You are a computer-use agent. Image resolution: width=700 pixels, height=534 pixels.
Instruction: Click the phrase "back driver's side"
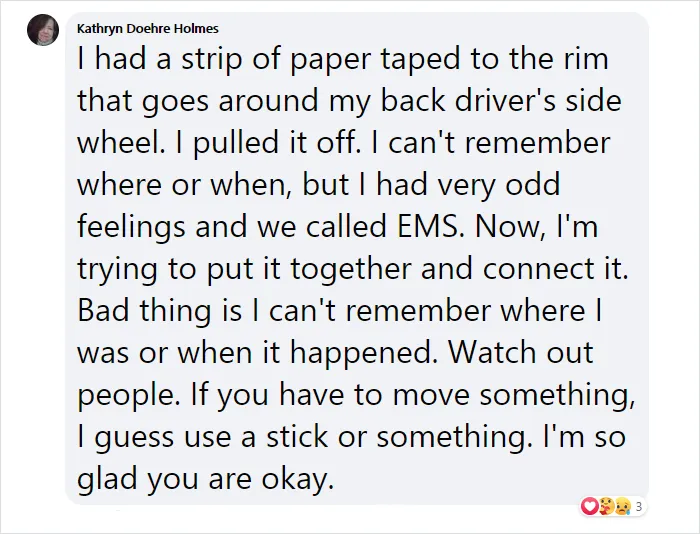501,101
